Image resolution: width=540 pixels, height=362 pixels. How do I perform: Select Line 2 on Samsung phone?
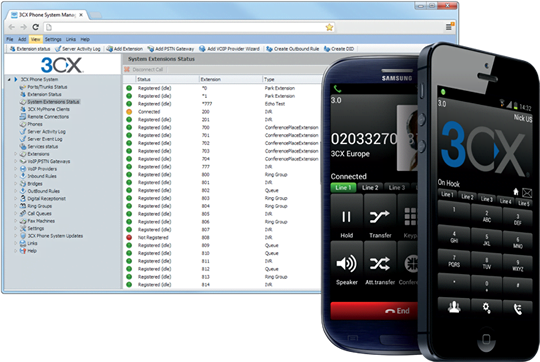pos(370,188)
